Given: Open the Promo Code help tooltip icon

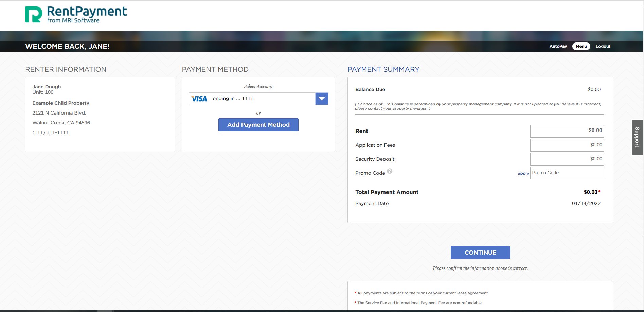Looking at the screenshot, I should click(390, 171).
